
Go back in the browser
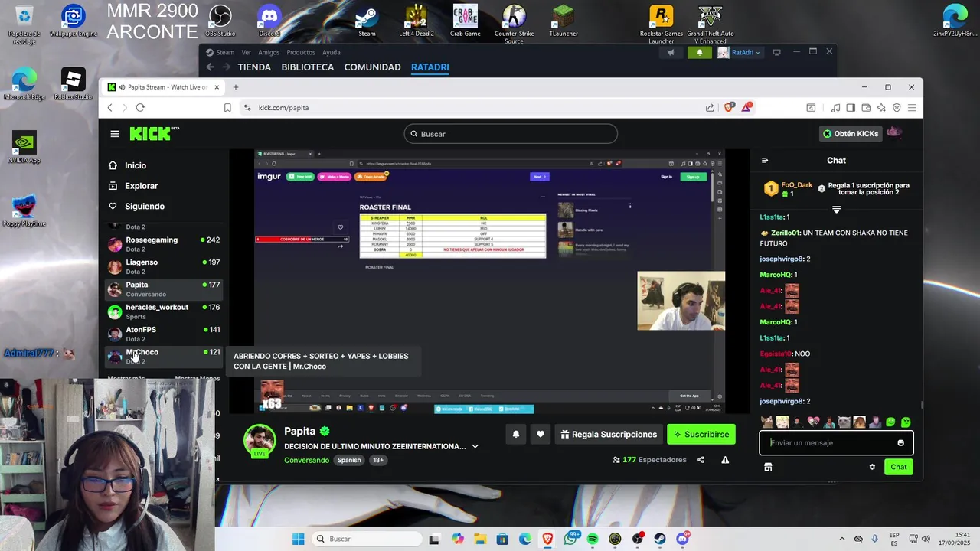tap(110, 108)
